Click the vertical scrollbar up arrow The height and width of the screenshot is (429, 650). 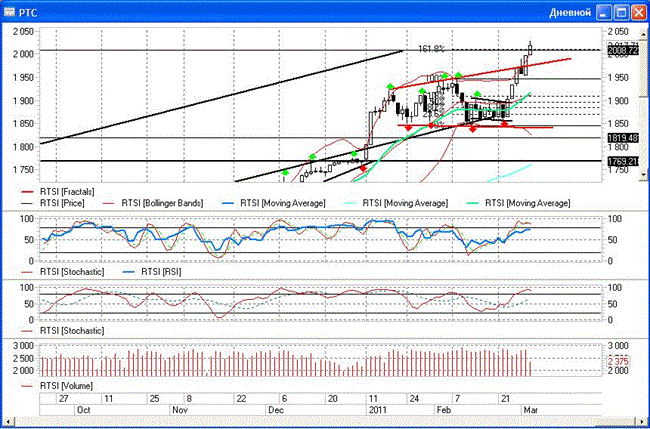pos(644,32)
